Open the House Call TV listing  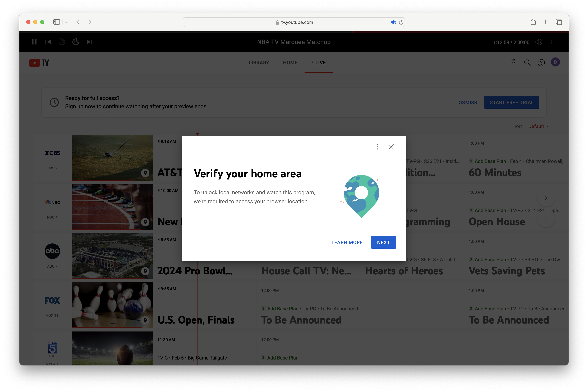(306, 271)
